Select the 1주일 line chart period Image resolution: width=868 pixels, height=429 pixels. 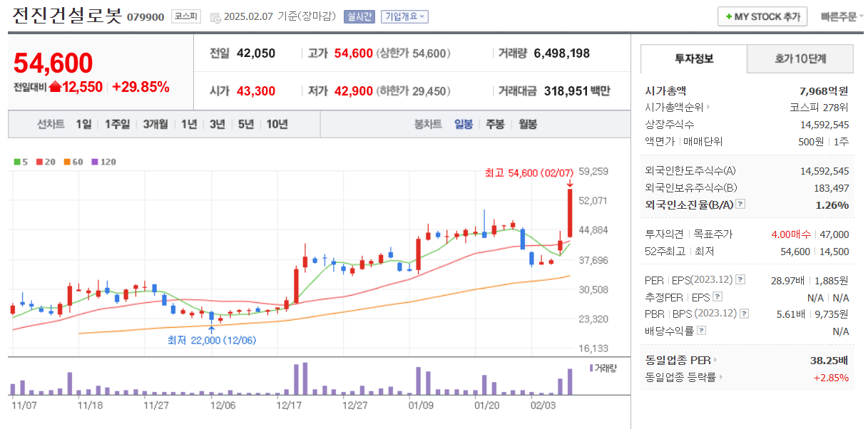coord(117,124)
